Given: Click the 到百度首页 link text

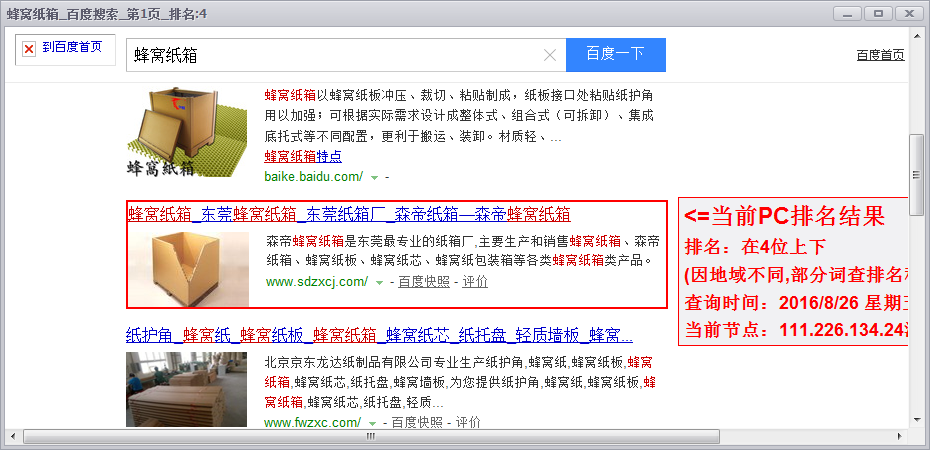Looking at the screenshot, I should pyautogui.click(x=72, y=47).
